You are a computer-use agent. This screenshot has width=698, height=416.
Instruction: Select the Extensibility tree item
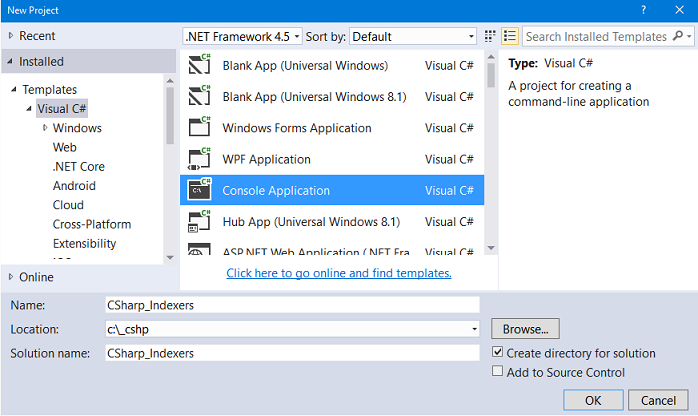pyautogui.click(x=84, y=243)
